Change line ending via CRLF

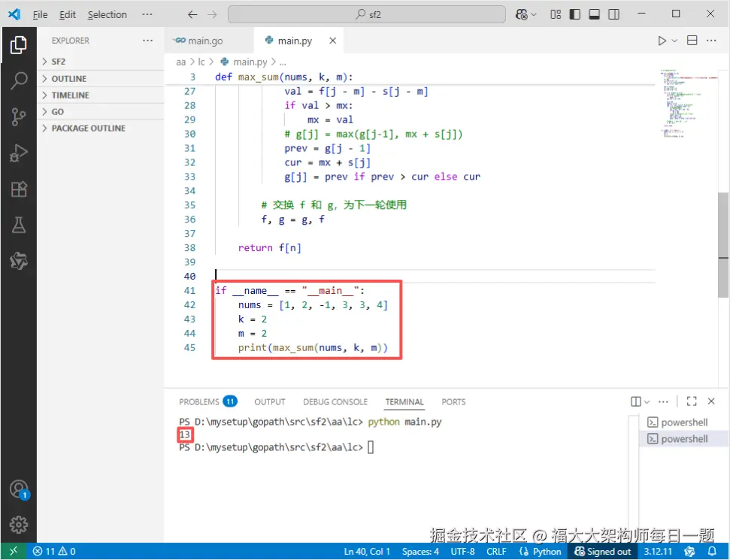[x=496, y=552]
